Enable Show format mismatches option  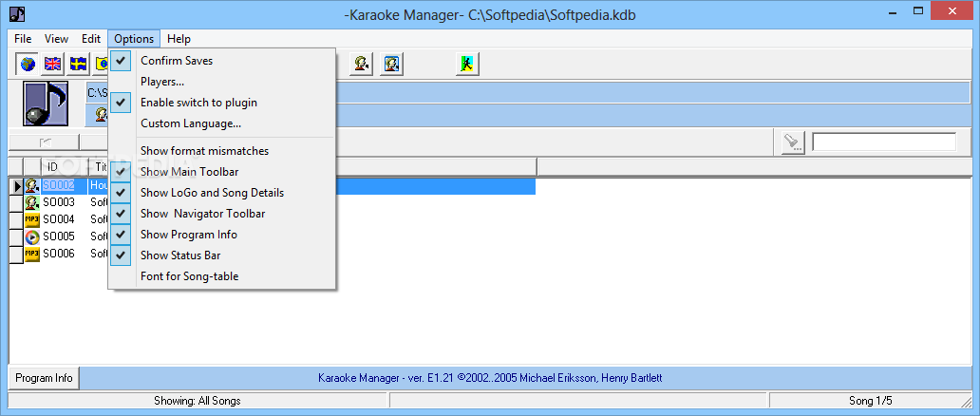point(222,151)
